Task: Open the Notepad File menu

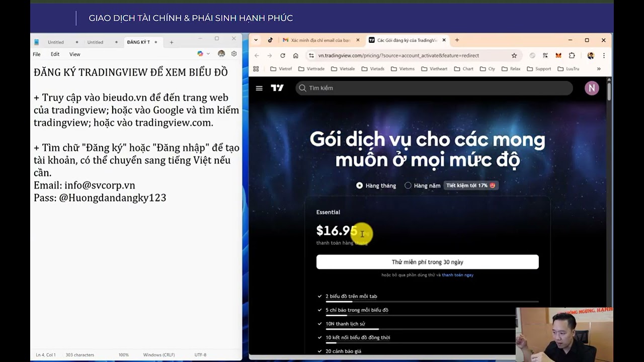Action: (37, 54)
